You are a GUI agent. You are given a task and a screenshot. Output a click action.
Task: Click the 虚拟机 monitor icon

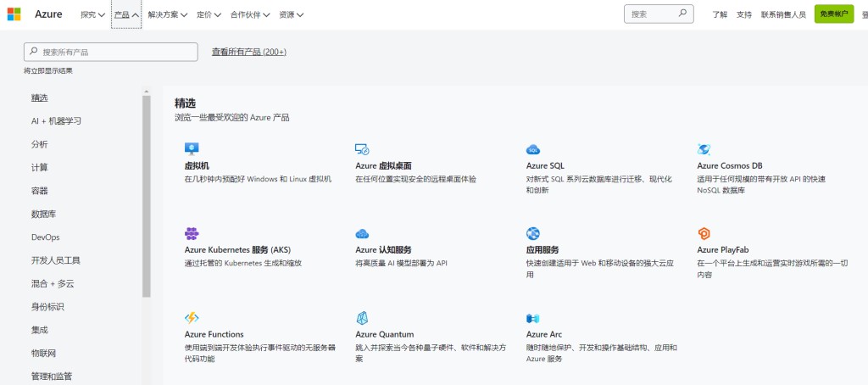coord(192,148)
